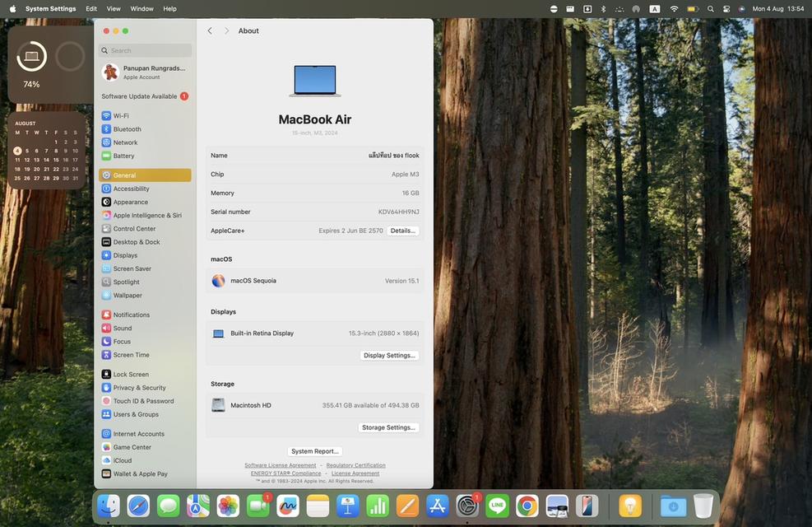Open the System Settings menu
The height and width of the screenshot is (527, 812).
coord(51,9)
